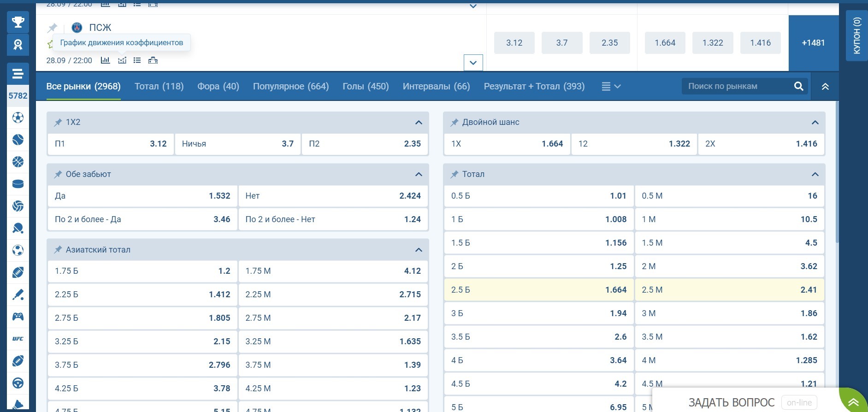Select the volleyball sport icon
Image resolution: width=868 pixels, height=412 pixels.
point(18,206)
